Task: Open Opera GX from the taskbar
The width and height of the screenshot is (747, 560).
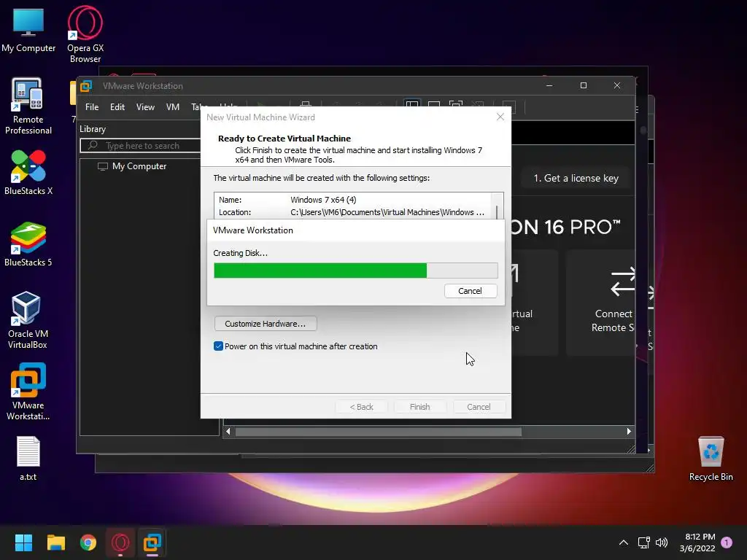Action: [120, 542]
